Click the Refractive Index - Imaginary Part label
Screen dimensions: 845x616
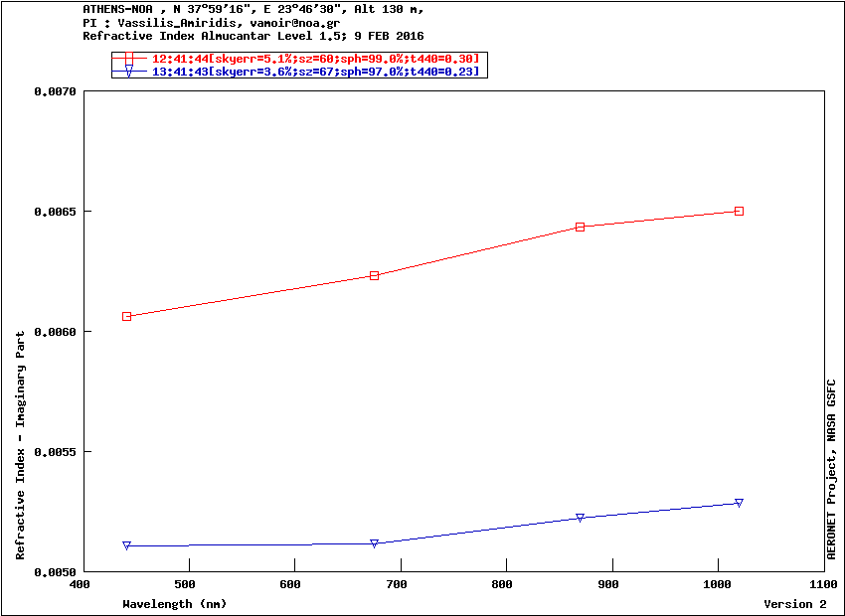point(20,445)
